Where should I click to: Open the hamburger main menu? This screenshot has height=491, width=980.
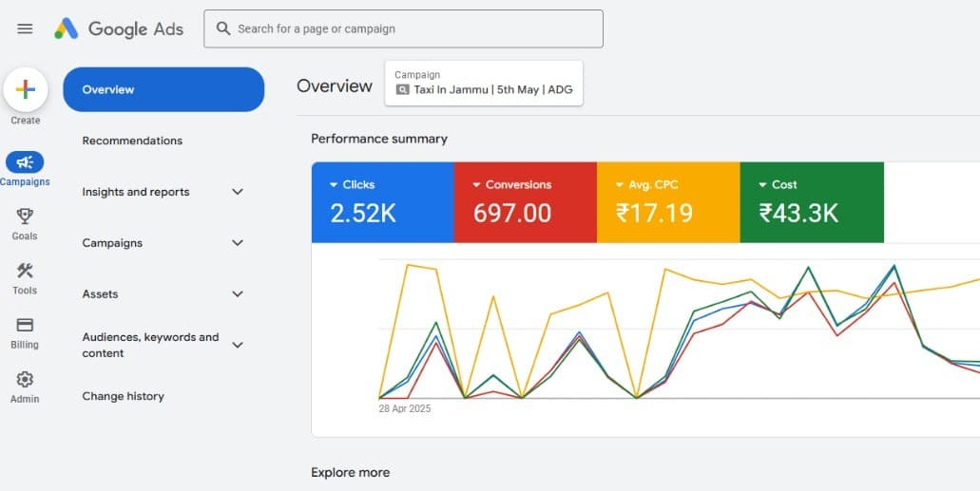coord(25,28)
